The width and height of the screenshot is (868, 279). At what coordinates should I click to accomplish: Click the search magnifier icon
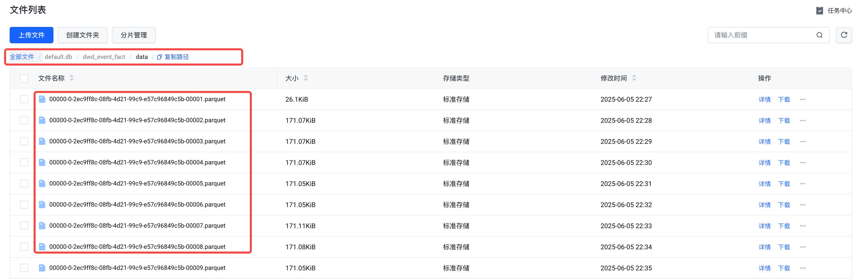click(x=819, y=35)
